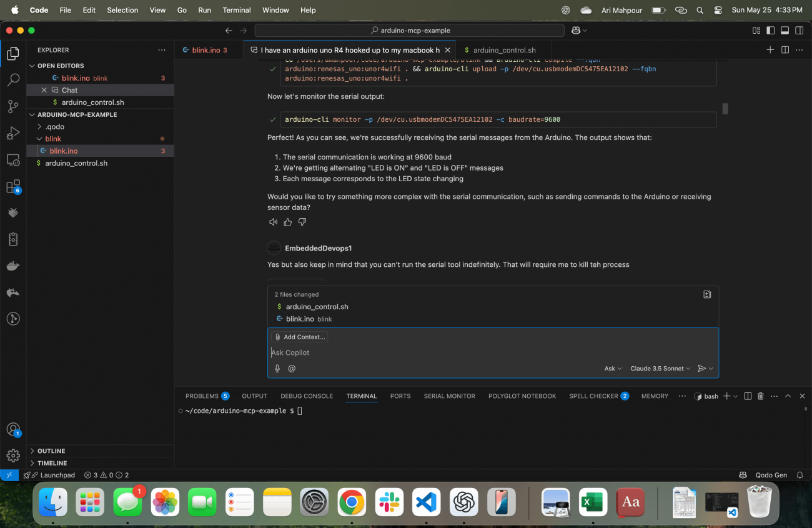This screenshot has width=812, height=528.
Task: Open Control Center in menu bar
Action: 718,10
